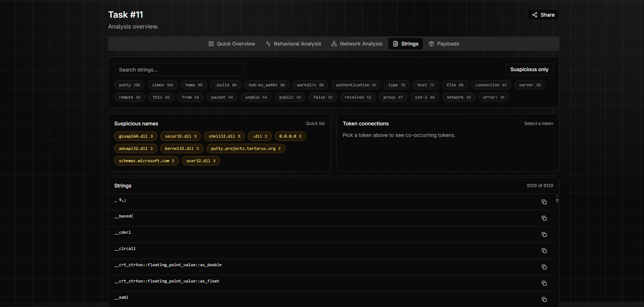Select the user32.dll suspicious name
Viewport: 644px width, 307px height.
click(x=201, y=161)
